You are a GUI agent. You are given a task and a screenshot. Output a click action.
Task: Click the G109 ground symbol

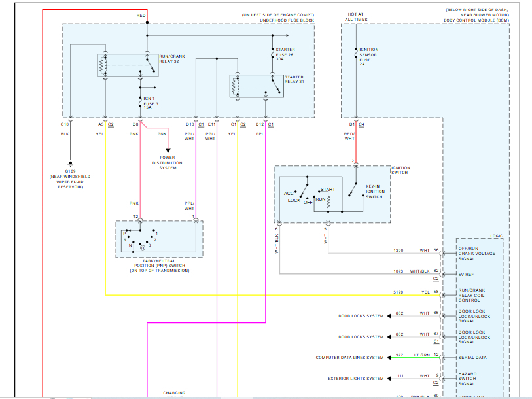[70, 164]
